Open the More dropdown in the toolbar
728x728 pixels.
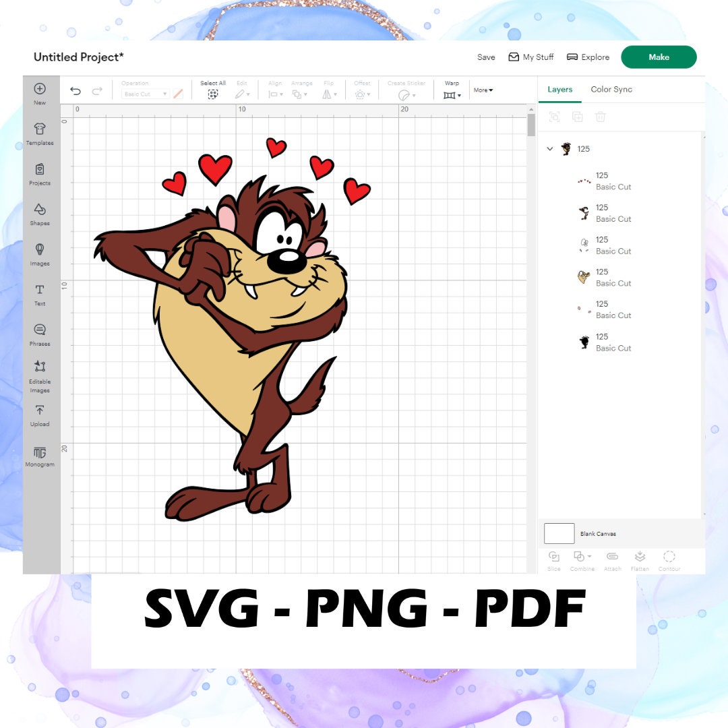point(483,90)
